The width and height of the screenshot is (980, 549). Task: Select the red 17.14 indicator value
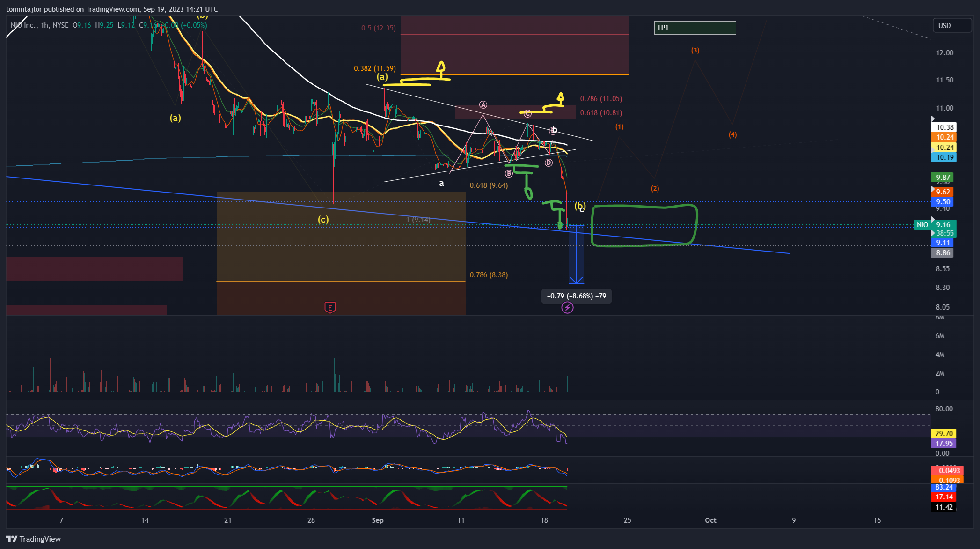tap(943, 497)
